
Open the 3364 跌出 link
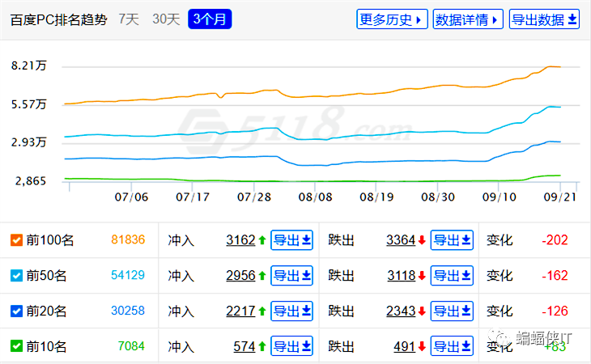click(401, 240)
